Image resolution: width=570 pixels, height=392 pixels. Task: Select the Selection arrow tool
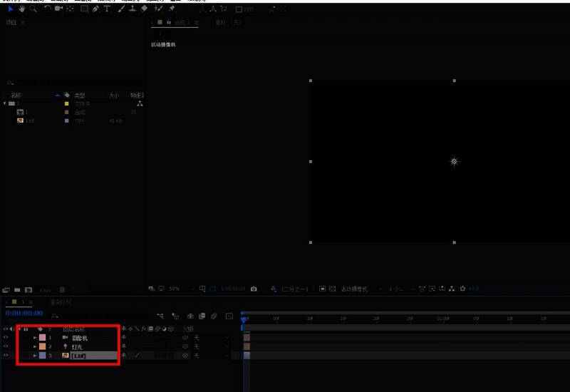[x=11, y=9]
